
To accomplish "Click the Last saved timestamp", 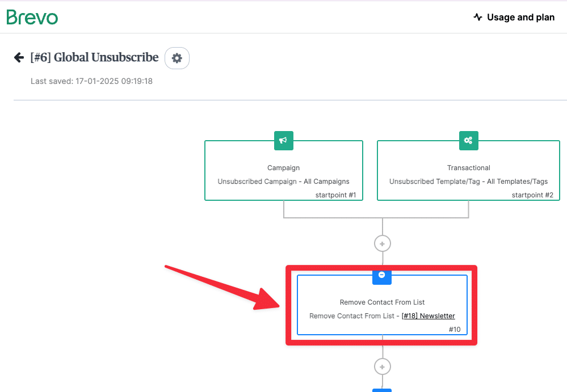I will (x=91, y=81).
